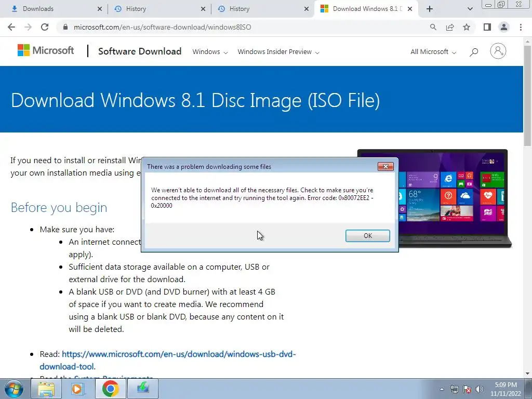Click the page vertical scrollbar thumb
Image resolution: width=532 pixels, height=399 pixels.
[528, 95]
